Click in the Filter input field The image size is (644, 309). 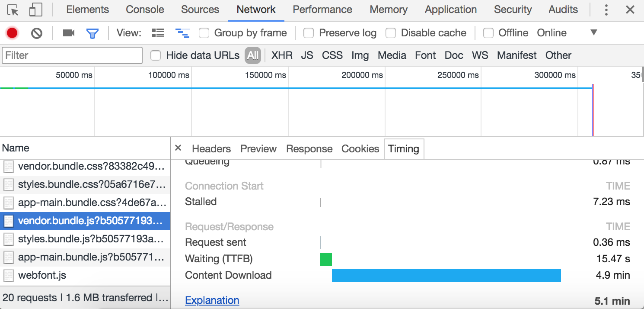point(71,55)
